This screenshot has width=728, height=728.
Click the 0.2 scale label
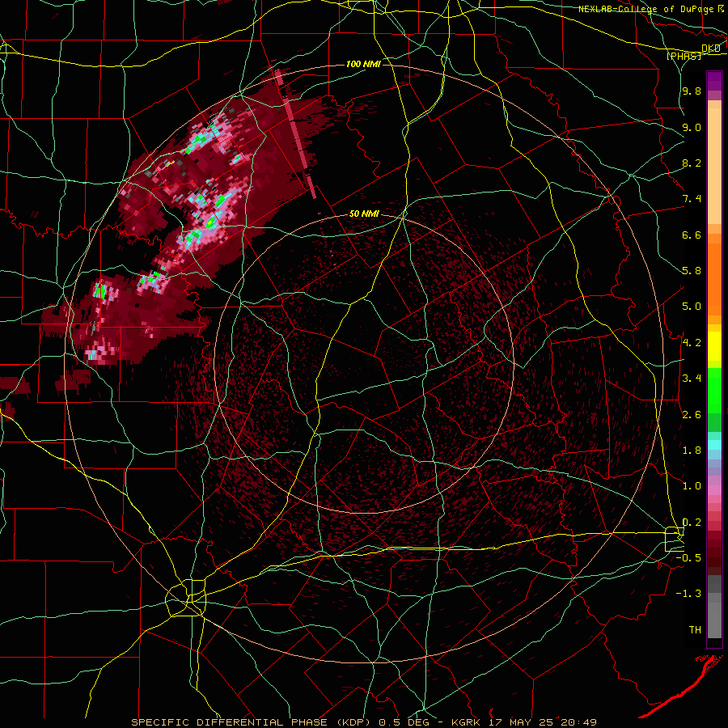692,523
